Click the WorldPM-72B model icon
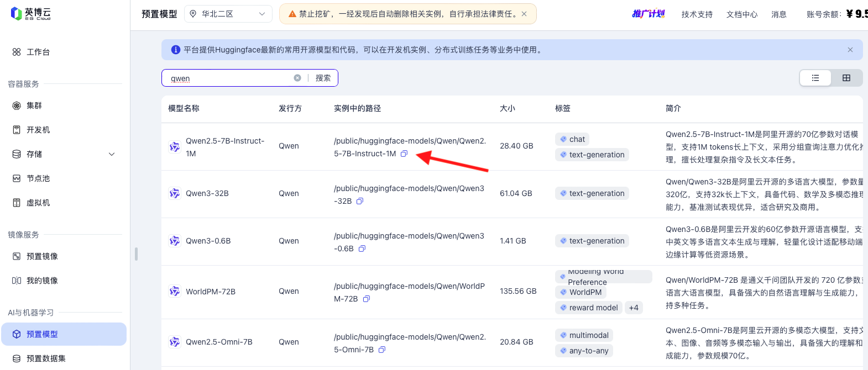The image size is (868, 370). [x=175, y=291]
